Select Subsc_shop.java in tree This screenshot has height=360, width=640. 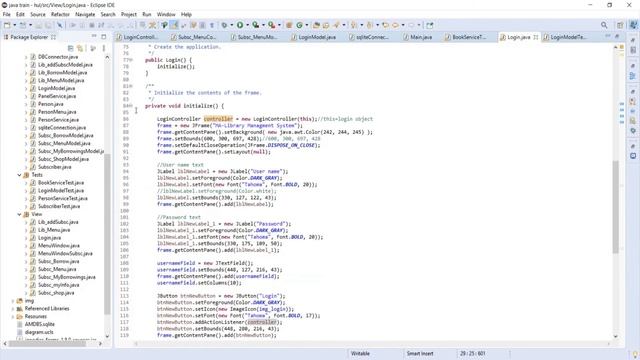(56, 293)
